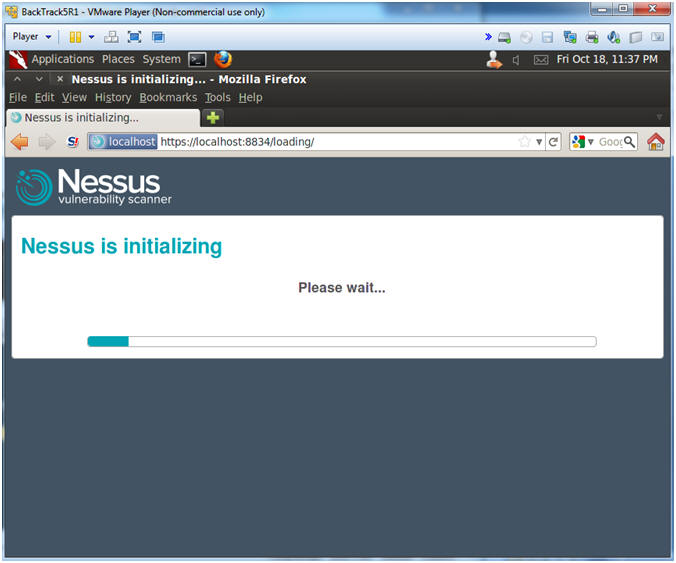Image resolution: width=676 pixels, height=563 pixels.
Task: Click the 'Please wait...' text
Action: [342, 288]
